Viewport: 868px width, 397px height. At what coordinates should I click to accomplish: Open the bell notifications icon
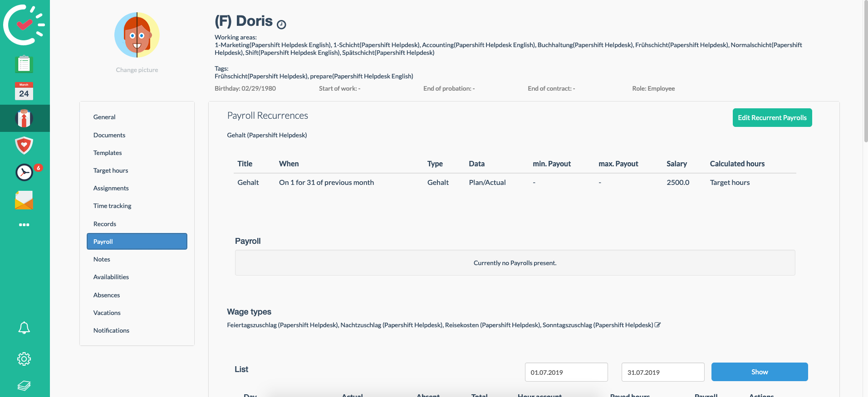click(x=24, y=328)
